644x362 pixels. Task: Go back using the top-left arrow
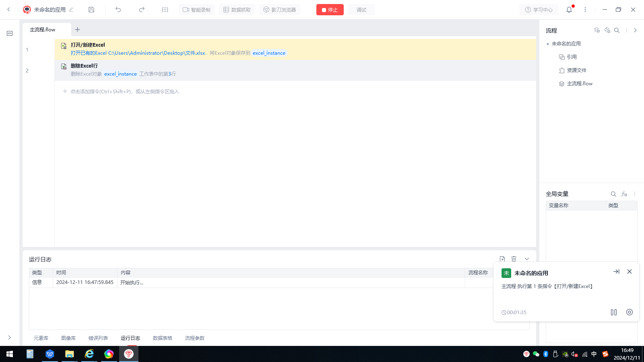[8, 10]
